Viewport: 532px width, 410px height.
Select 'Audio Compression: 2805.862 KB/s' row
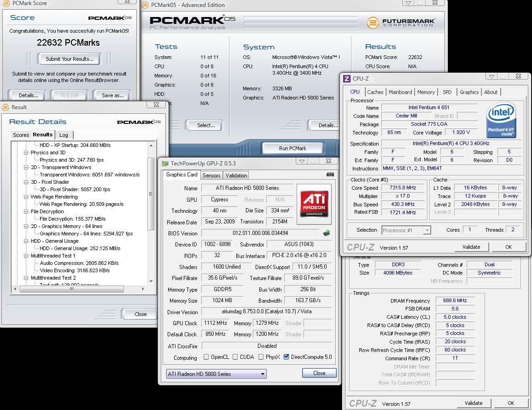[79, 263]
